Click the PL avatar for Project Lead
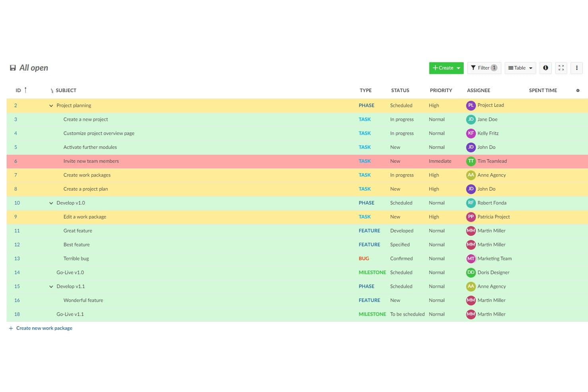Viewport: 588px width, 392px height. coord(471,105)
